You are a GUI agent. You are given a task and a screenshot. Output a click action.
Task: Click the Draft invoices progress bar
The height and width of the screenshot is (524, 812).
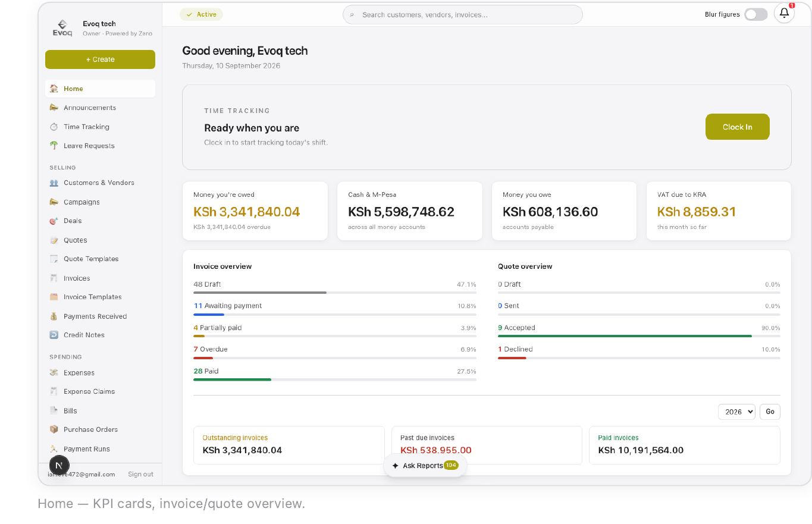coord(335,293)
